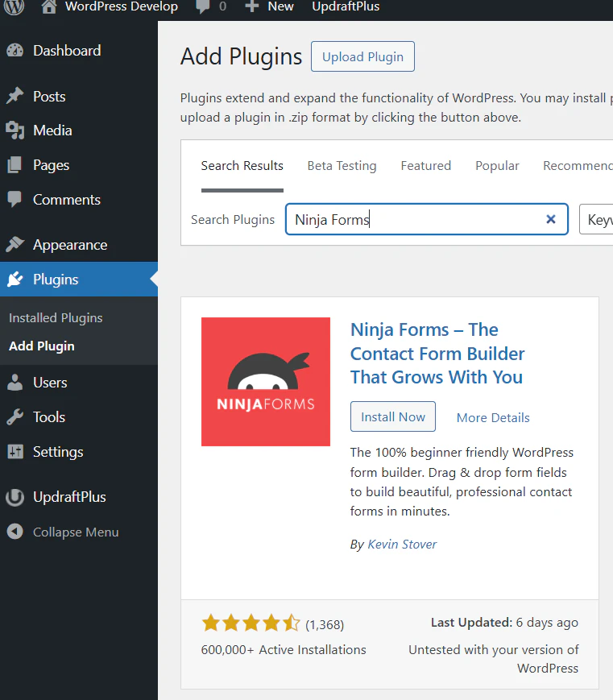Click the Posts pushpin icon
This screenshot has width=613, height=700.
pyautogui.click(x=15, y=96)
